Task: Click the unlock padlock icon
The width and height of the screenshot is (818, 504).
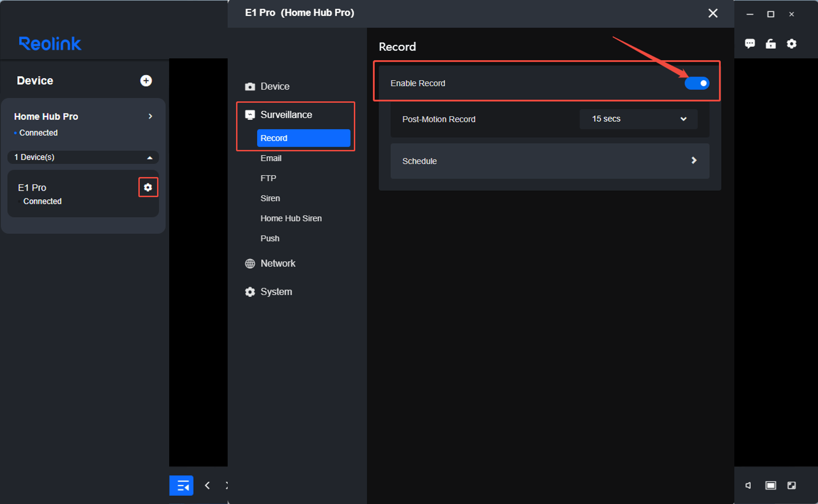Action: (x=771, y=43)
